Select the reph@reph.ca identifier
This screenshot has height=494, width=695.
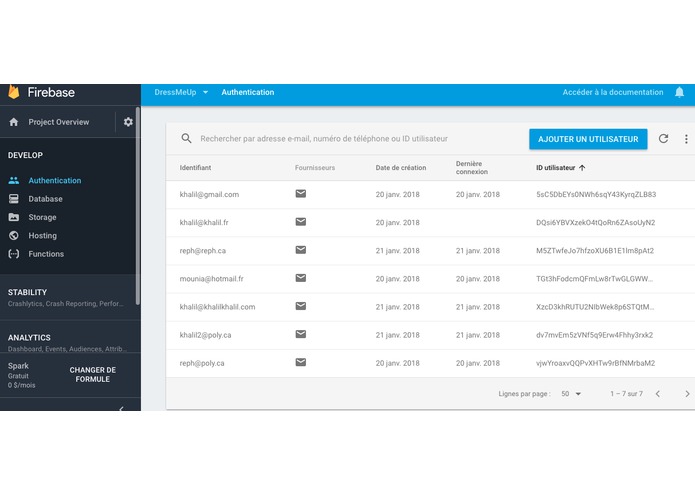click(203, 251)
